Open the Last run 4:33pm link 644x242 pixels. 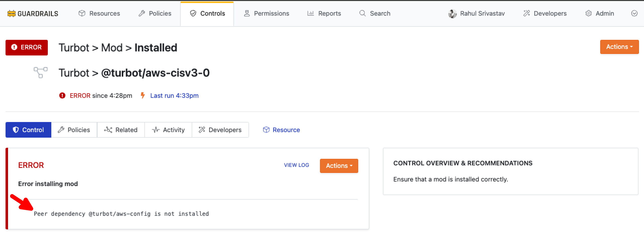(x=174, y=96)
